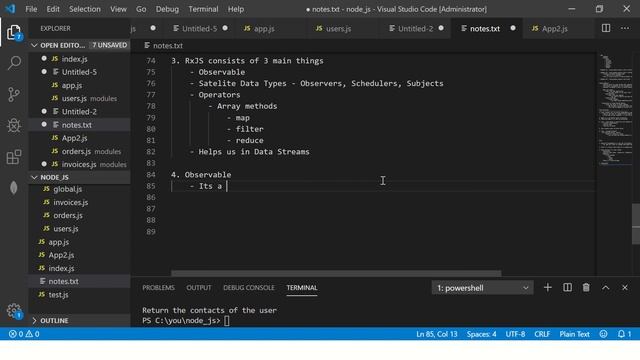Screen dimensions: 640x360
Task: Open notes.txt in the NODE_JS tree
Action: 80,281
